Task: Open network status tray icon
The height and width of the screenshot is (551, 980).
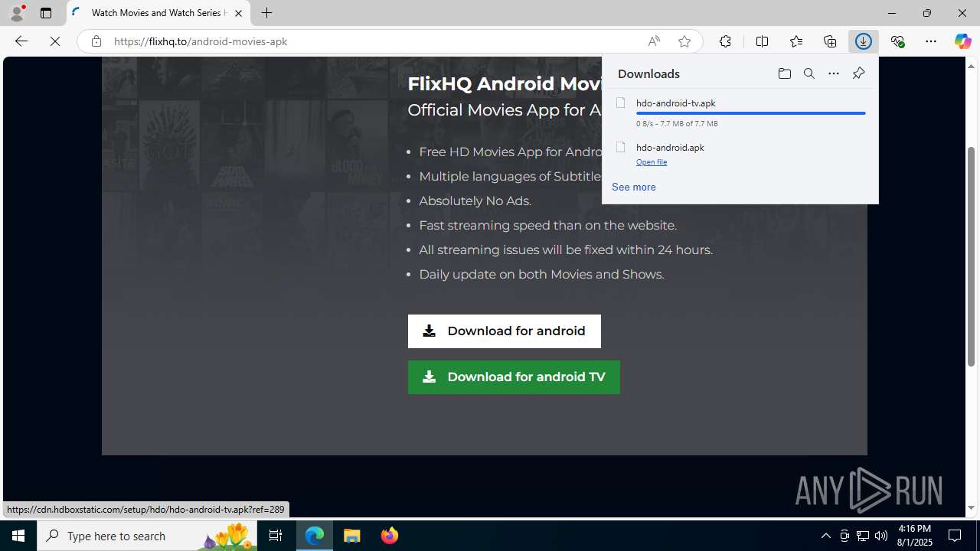Action: [863, 536]
